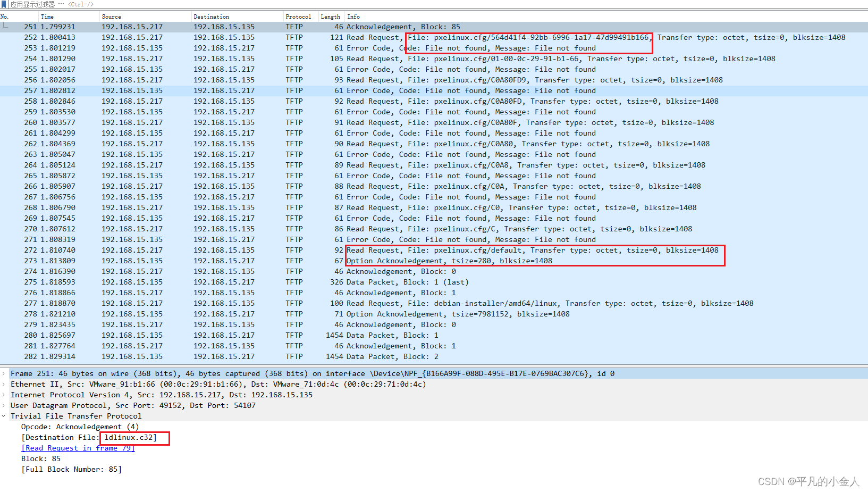
Task: Select packet 274 Acknowledgement Block 0
Action: coord(434,271)
